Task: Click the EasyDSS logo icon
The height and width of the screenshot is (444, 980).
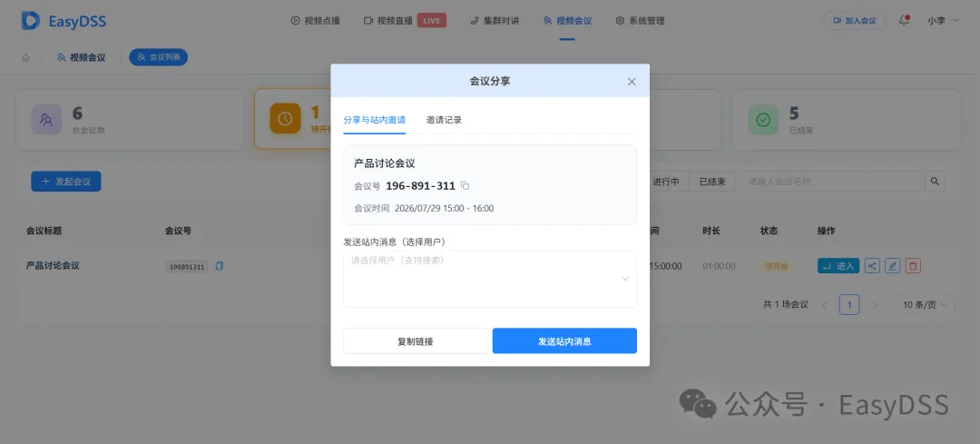Action: click(x=31, y=21)
